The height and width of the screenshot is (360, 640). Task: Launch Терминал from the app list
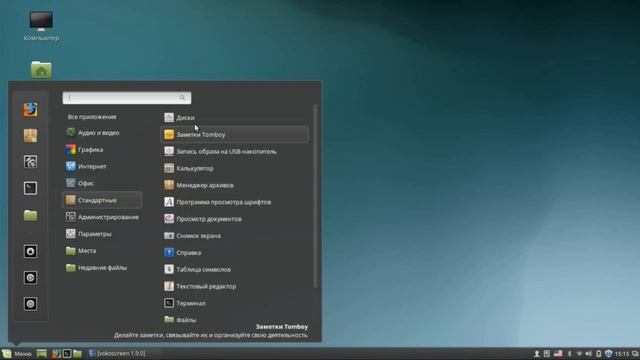235,303
